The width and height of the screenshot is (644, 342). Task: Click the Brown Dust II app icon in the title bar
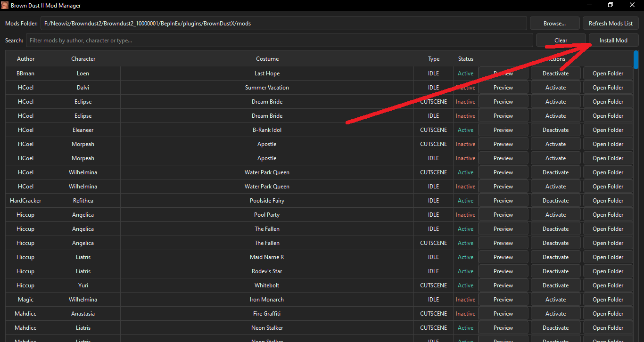point(6,5)
